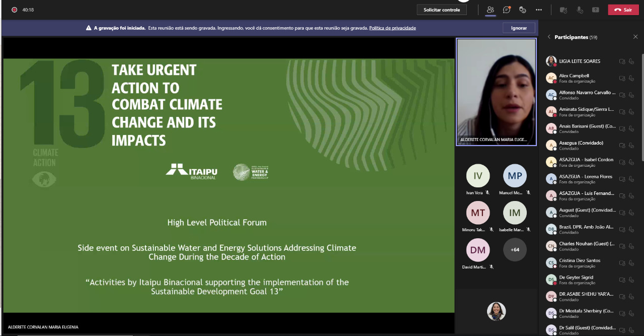Screen dimensions: 644x336
Task: Click Brazil DPR's DB avatar
Action: pyautogui.click(x=551, y=229)
